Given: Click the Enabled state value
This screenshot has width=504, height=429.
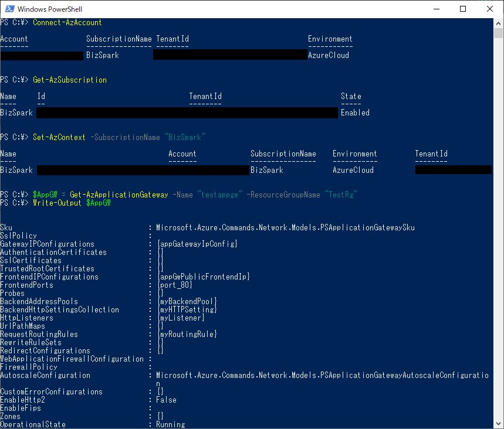Looking at the screenshot, I should coord(355,113).
